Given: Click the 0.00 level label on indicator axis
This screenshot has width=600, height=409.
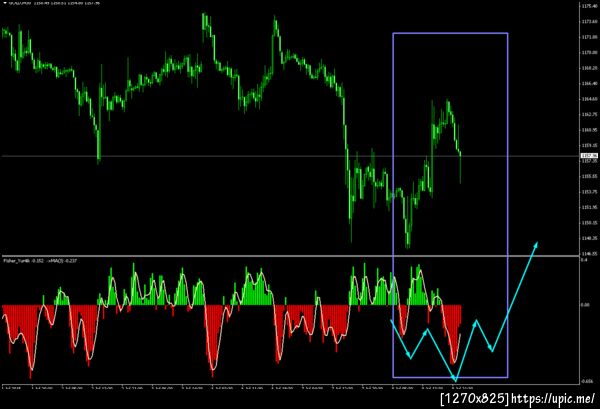Looking at the screenshot, I should click(x=585, y=305).
